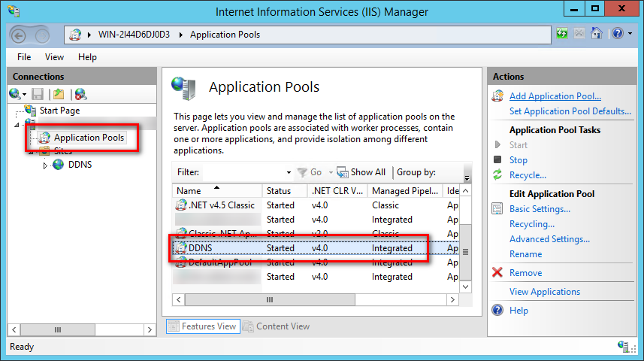Click the Forward navigation arrow

(x=42, y=36)
